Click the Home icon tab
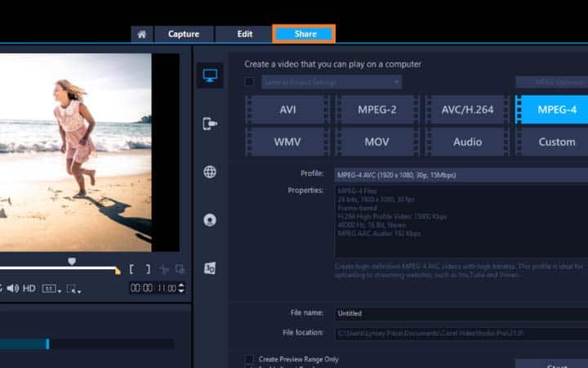Image resolution: width=588 pixels, height=368 pixels. (x=141, y=34)
